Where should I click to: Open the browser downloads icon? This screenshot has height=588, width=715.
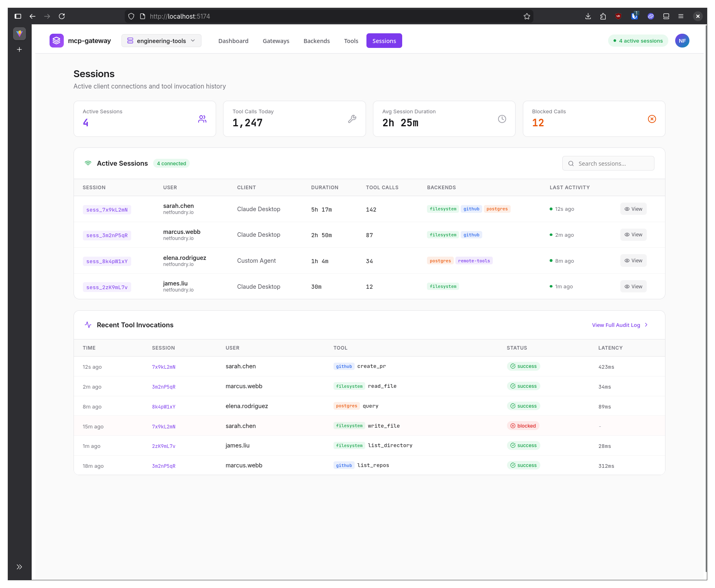[588, 16]
